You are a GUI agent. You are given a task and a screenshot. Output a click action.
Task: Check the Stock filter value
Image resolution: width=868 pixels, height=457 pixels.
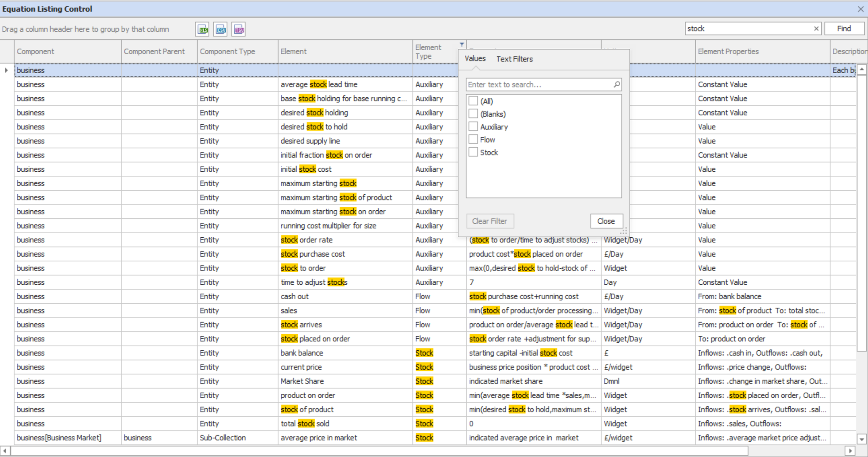click(x=473, y=152)
